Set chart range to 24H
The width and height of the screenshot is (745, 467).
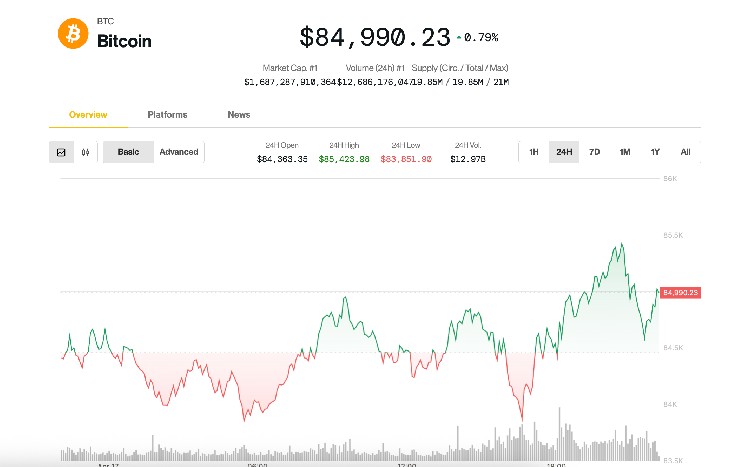pos(564,152)
